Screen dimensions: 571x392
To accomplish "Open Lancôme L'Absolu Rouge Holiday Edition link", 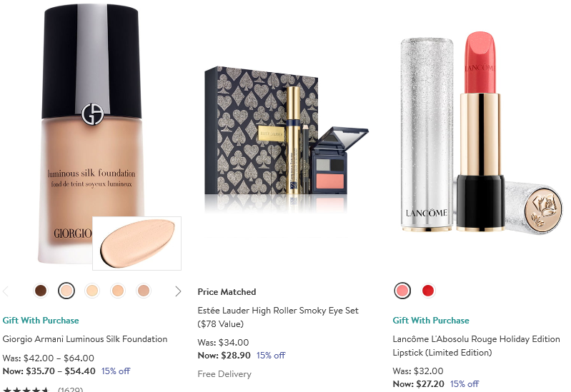I will tap(476, 346).
